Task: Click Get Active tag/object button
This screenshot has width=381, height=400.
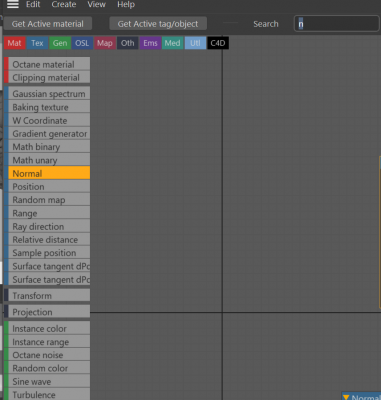Action: [158, 24]
